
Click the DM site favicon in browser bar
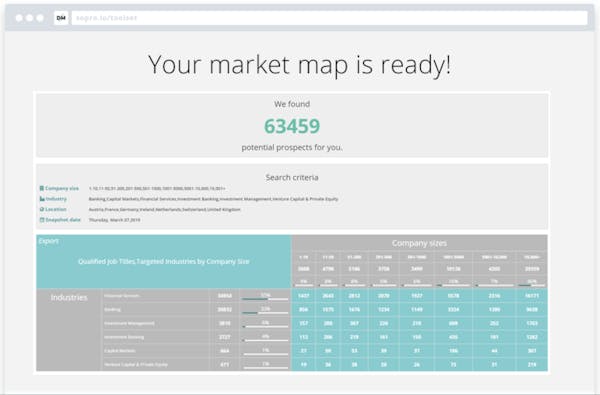pos(61,18)
